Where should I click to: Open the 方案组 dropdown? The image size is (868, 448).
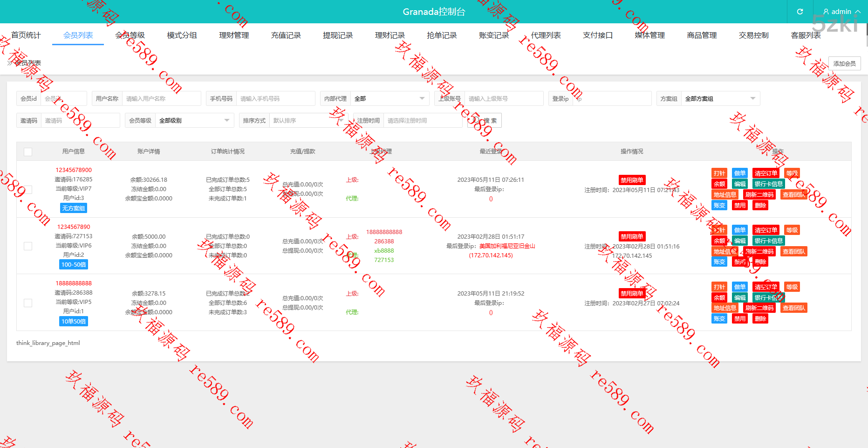click(720, 98)
